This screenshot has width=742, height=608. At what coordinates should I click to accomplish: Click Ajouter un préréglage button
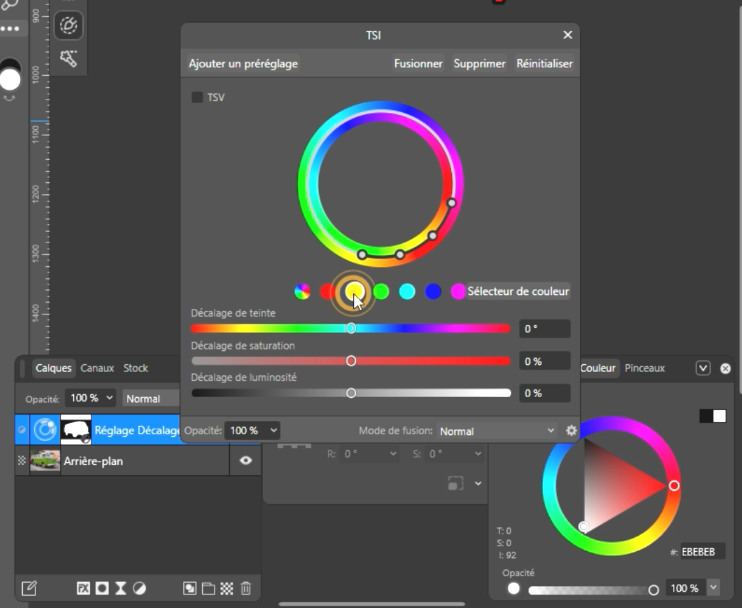click(243, 63)
